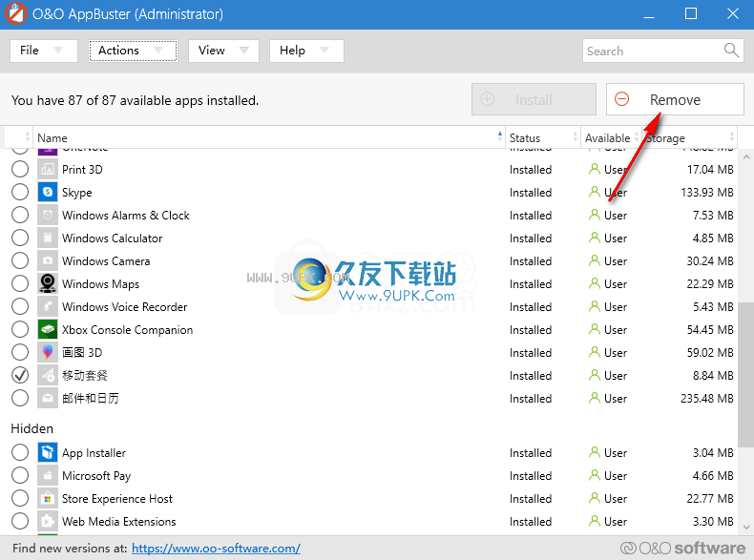Click the Web Media Extensions icon
Screen dimensions: 754x560
[x=48, y=521]
